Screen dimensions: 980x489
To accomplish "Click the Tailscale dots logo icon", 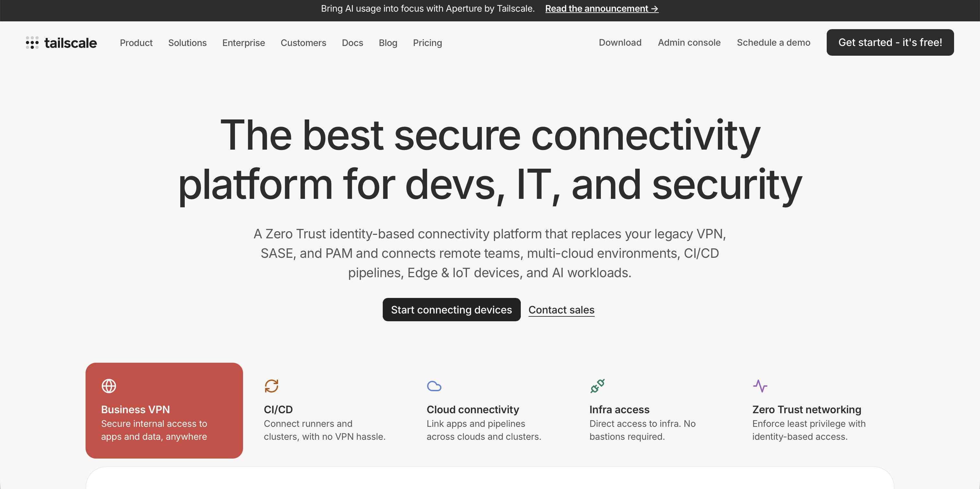I will [32, 43].
